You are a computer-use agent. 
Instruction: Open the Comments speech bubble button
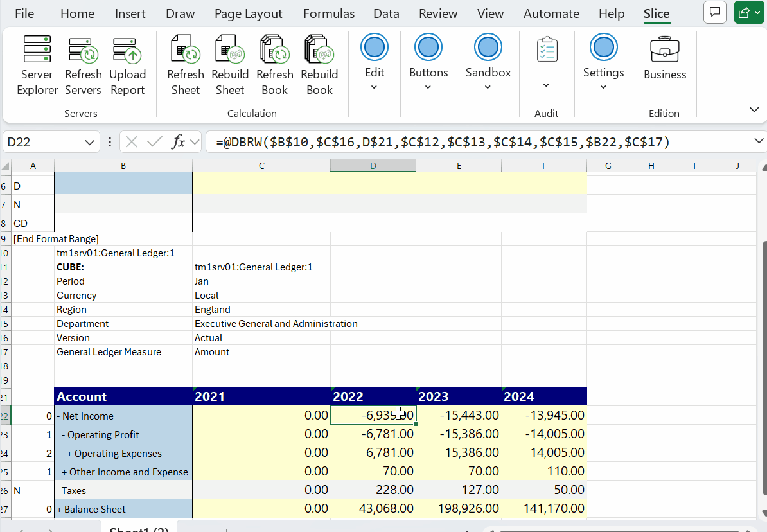(x=714, y=12)
